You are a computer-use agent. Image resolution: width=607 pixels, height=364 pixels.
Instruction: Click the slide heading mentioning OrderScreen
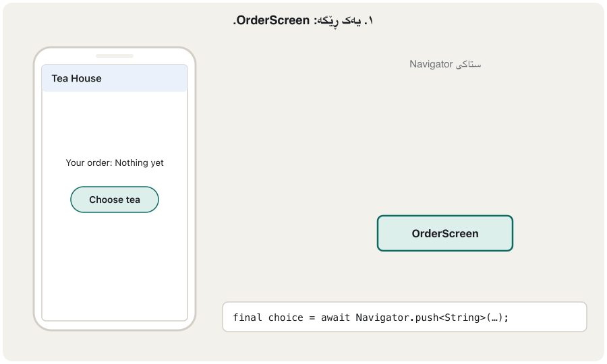click(x=303, y=20)
